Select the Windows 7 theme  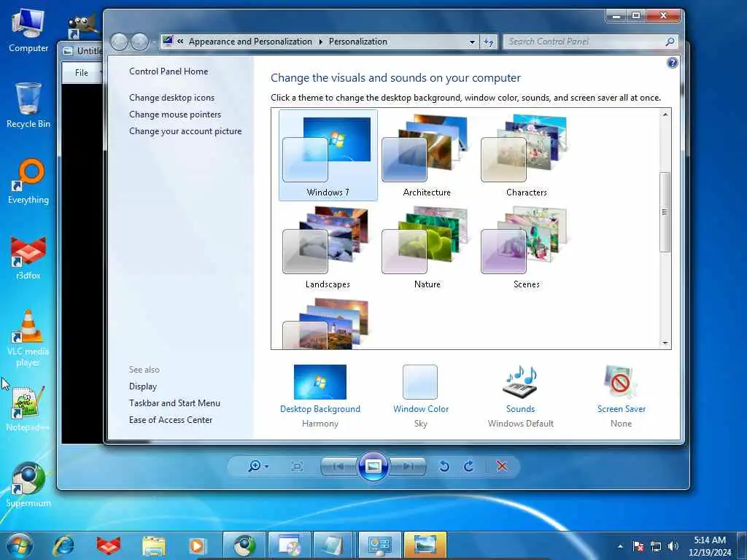(328, 155)
